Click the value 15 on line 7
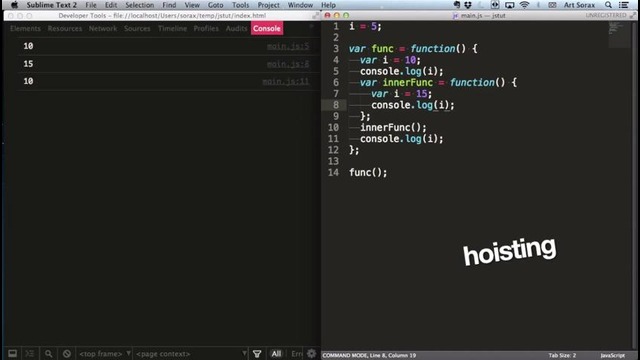This screenshot has height=360, width=640. pos(421,94)
